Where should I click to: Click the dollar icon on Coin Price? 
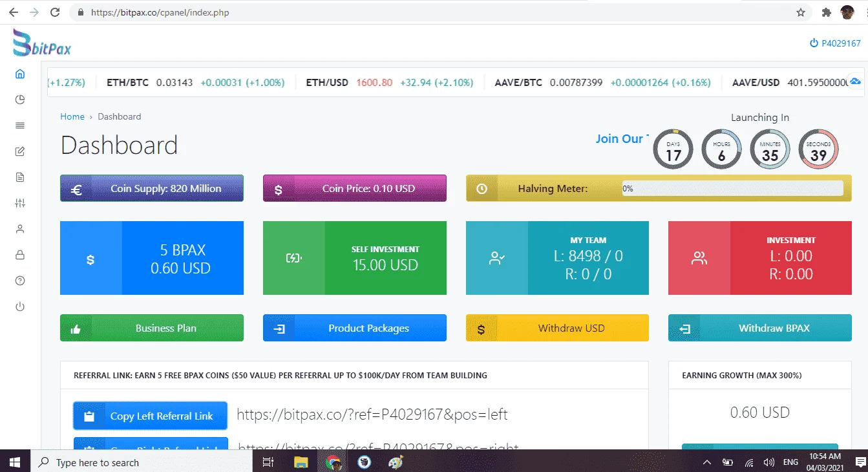pos(279,189)
